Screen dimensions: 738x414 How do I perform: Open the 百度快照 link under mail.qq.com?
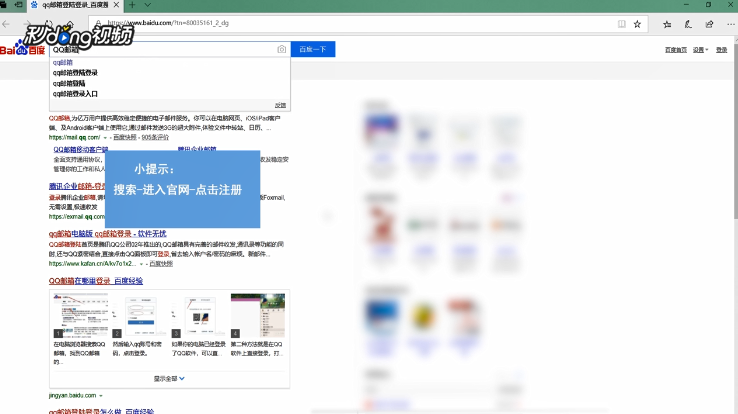pyautogui.click(x=125, y=137)
